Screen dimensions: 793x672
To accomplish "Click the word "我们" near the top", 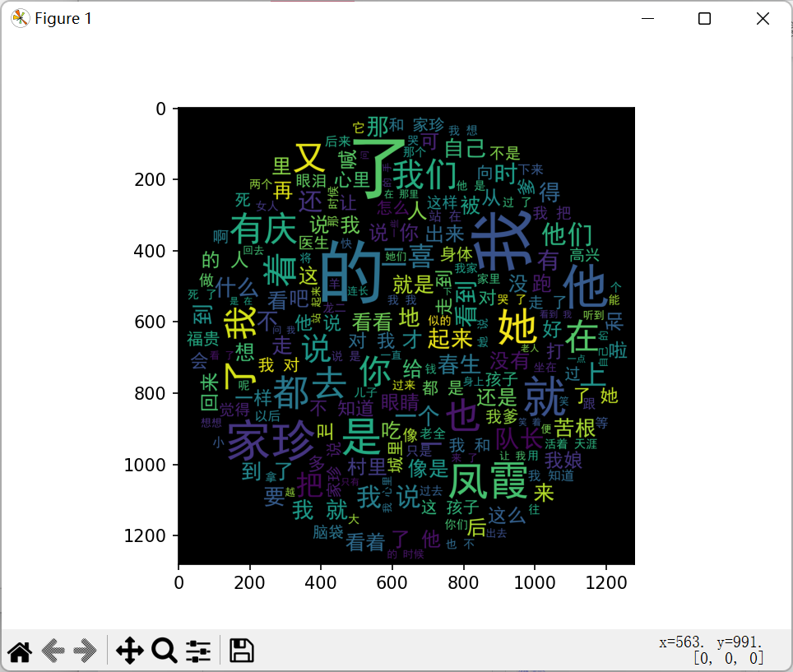I will click(424, 174).
